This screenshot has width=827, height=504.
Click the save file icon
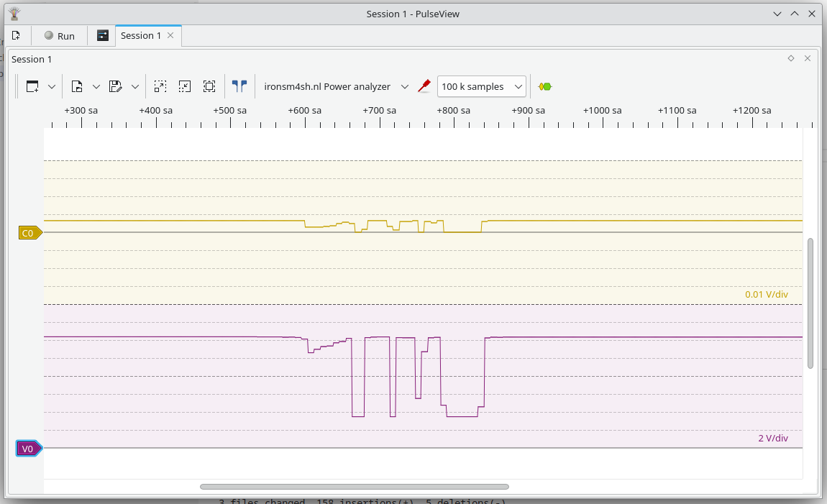pos(115,86)
